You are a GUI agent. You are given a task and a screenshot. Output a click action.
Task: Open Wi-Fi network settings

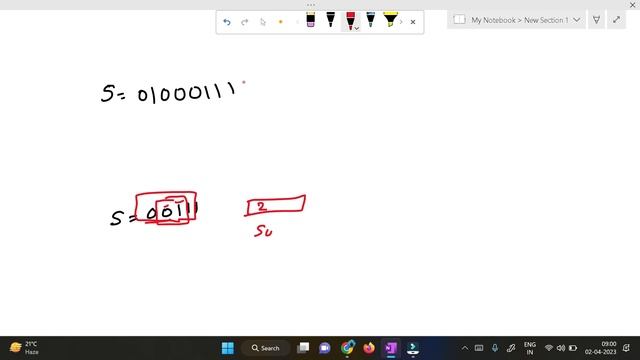tap(549, 348)
